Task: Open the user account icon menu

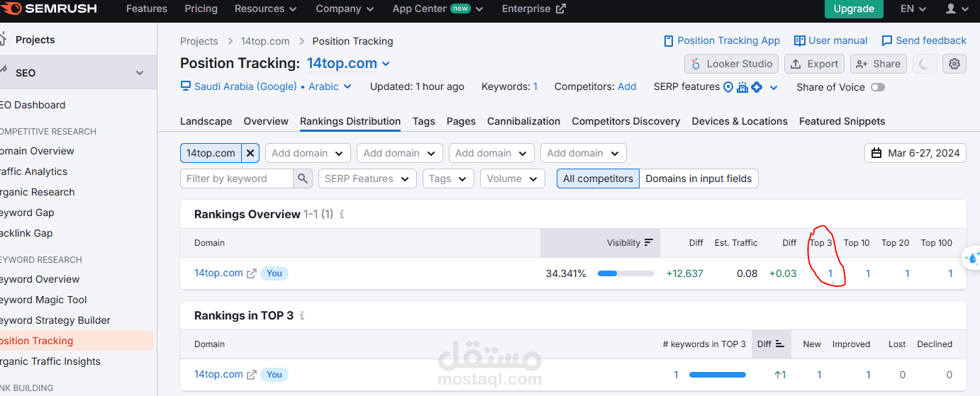Action: (x=951, y=9)
